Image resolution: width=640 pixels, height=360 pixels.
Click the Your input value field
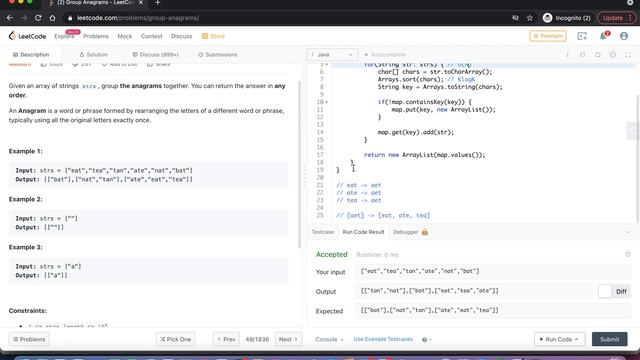pos(493,271)
